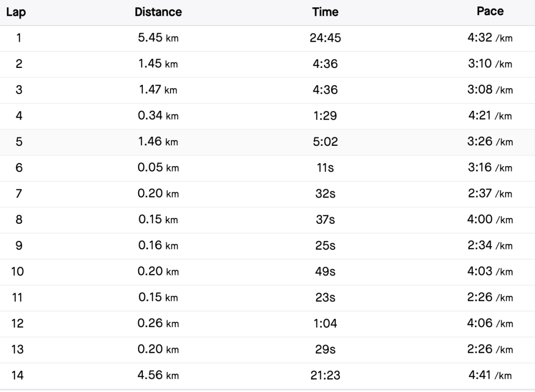Click the 1.47 km distance in lap 3
The width and height of the screenshot is (535, 392).
point(158,90)
